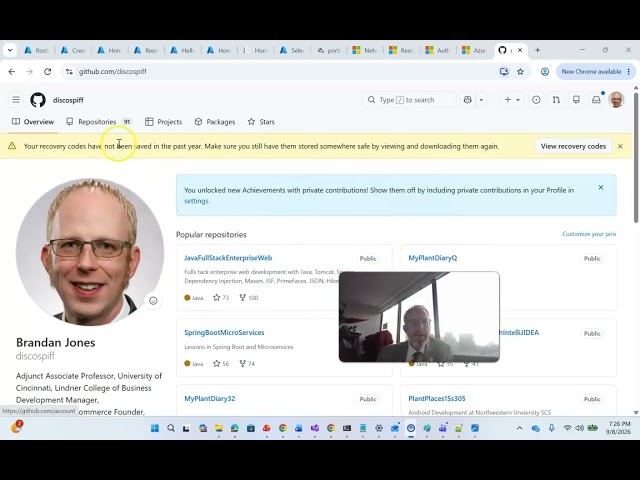Open the repositories icon in header
This screenshot has height=480, width=640.
tap(576, 100)
